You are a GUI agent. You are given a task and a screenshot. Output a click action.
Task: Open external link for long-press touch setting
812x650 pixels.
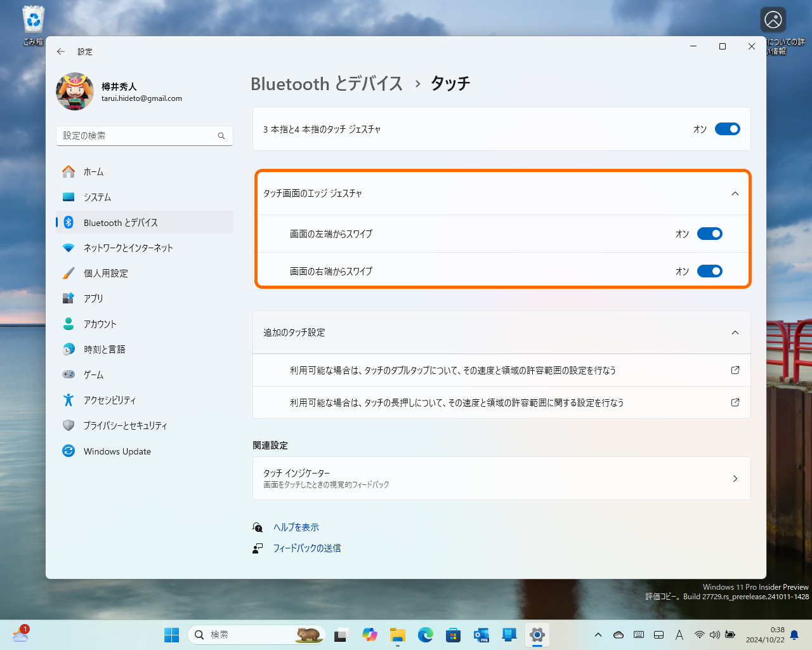[735, 402]
